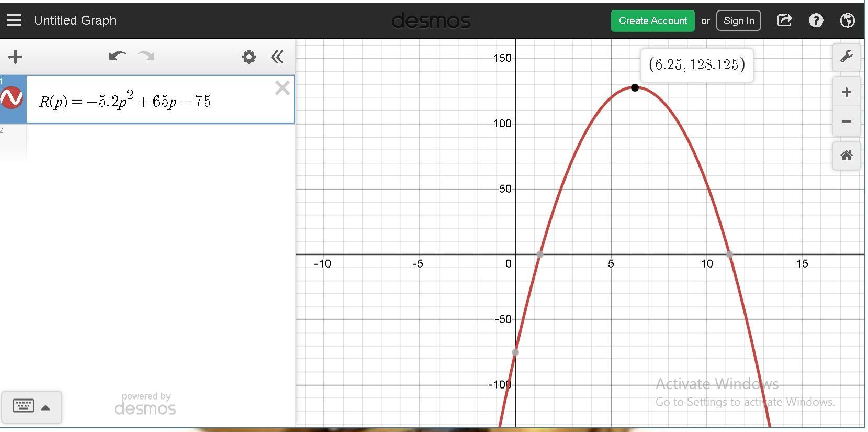
Task: Click the right x-intercept point
Action: pyautogui.click(x=729, y=254)
